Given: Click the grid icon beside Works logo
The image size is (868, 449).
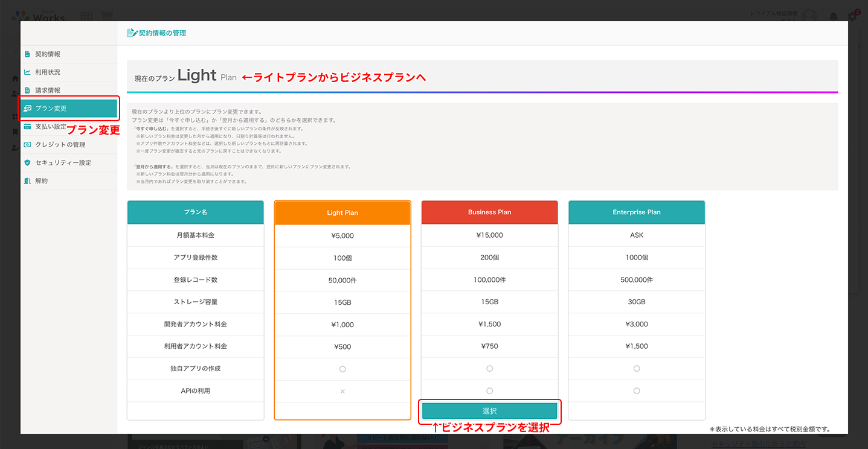Looking at the screenshot, I should [x=86, y=16].
